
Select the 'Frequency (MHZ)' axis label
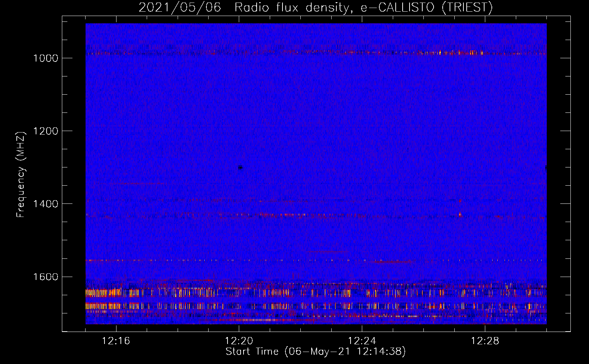(21, 175)
